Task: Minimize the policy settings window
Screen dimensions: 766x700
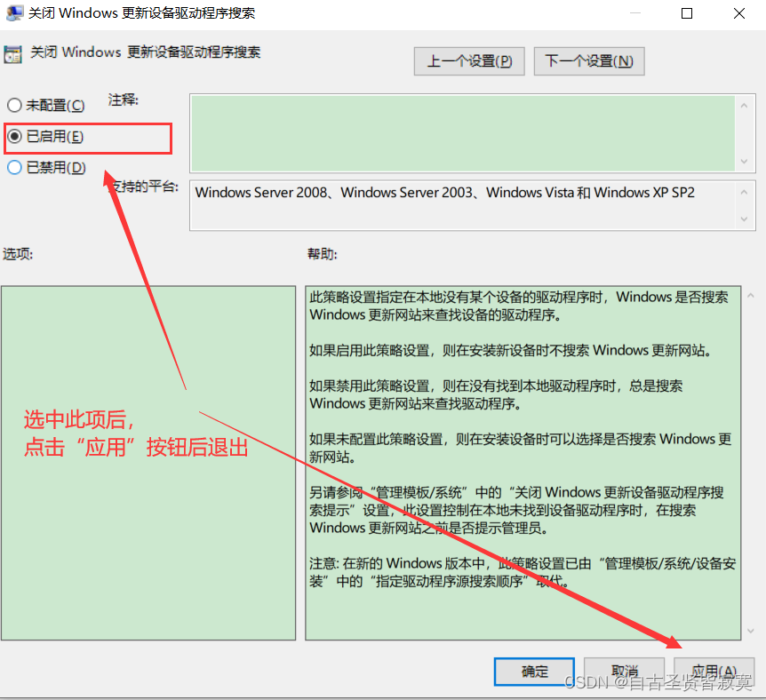Action: tap(635, 13)
